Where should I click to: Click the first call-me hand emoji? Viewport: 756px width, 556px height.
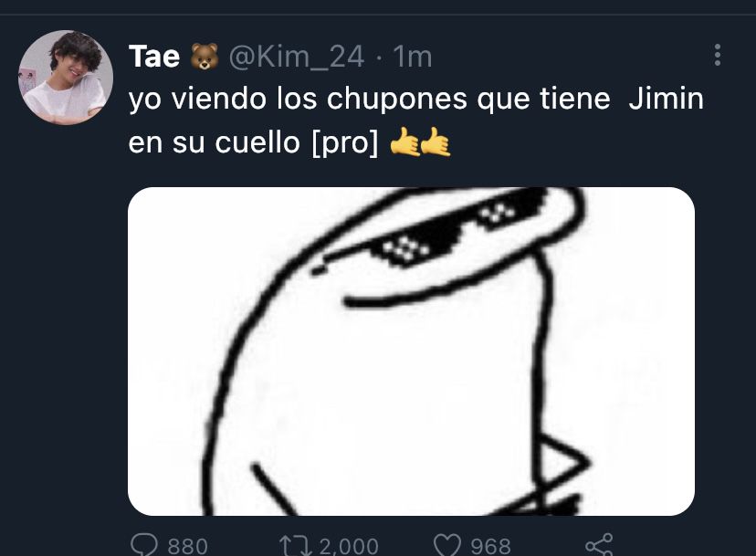(404, 142)
